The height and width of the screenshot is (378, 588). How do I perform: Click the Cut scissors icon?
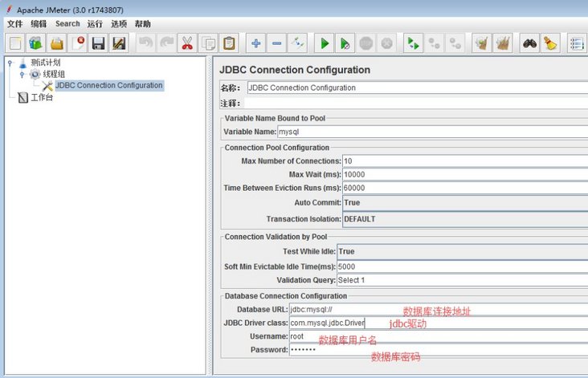(187, 43)
